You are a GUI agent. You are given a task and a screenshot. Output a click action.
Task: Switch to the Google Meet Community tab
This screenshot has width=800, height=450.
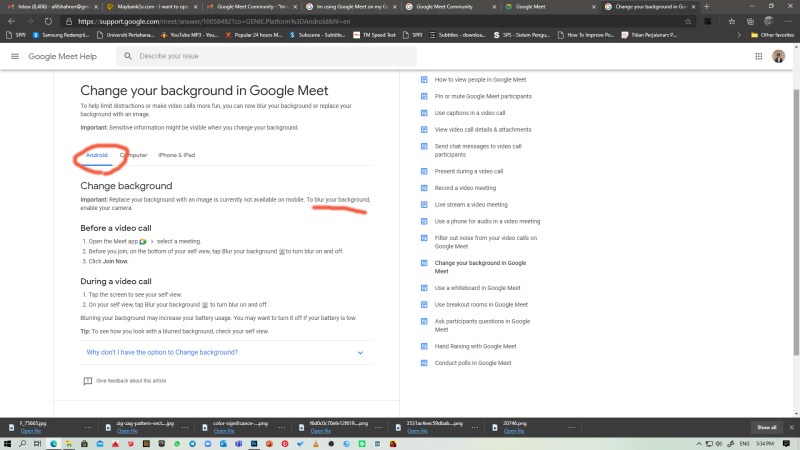450,7
